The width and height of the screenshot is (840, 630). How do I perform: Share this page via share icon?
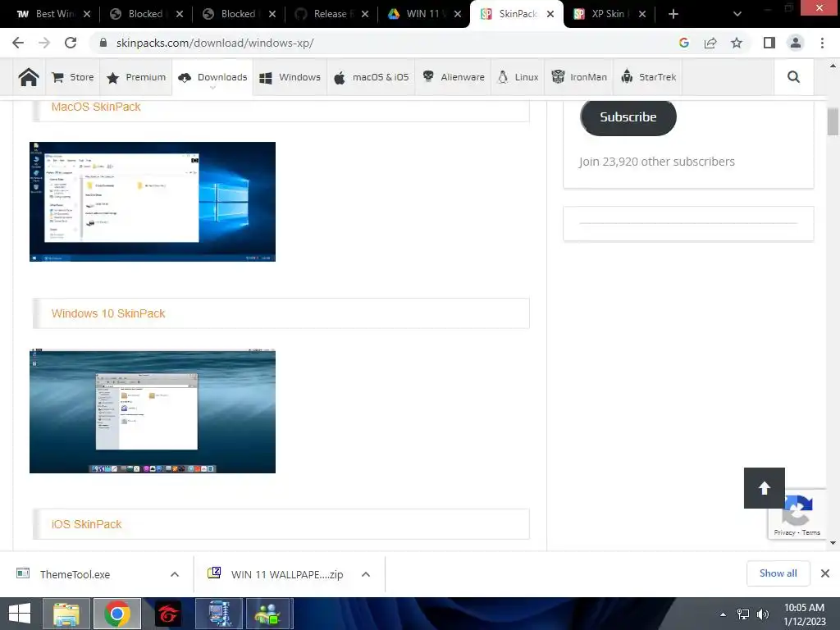(710, 43)
